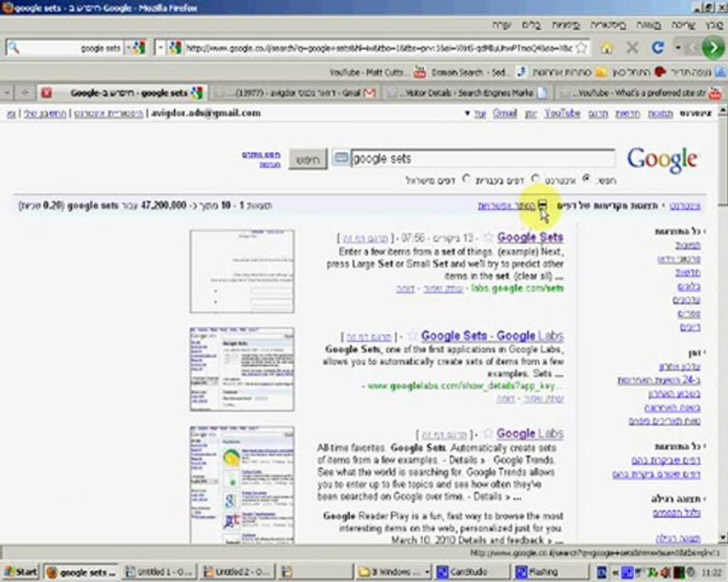Screen dimensions: 728x582
Task: Click the page scrollbar down arrow
Action: point(723,538)
